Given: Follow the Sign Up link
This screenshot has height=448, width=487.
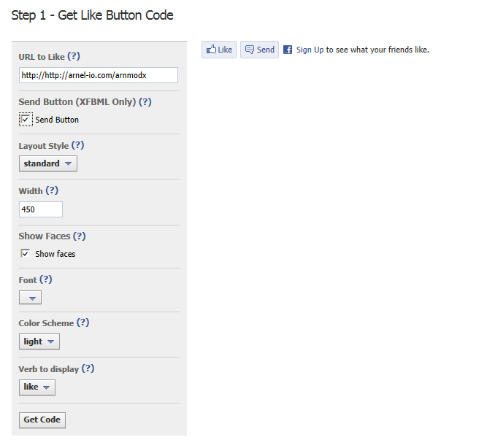Looking at the screenshot, I should (310, 50).
